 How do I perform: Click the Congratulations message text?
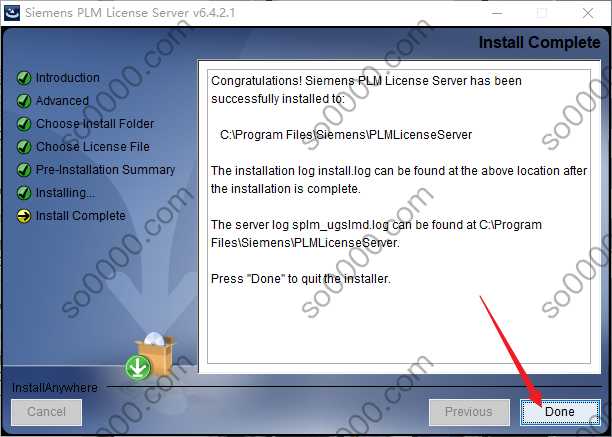366,90
